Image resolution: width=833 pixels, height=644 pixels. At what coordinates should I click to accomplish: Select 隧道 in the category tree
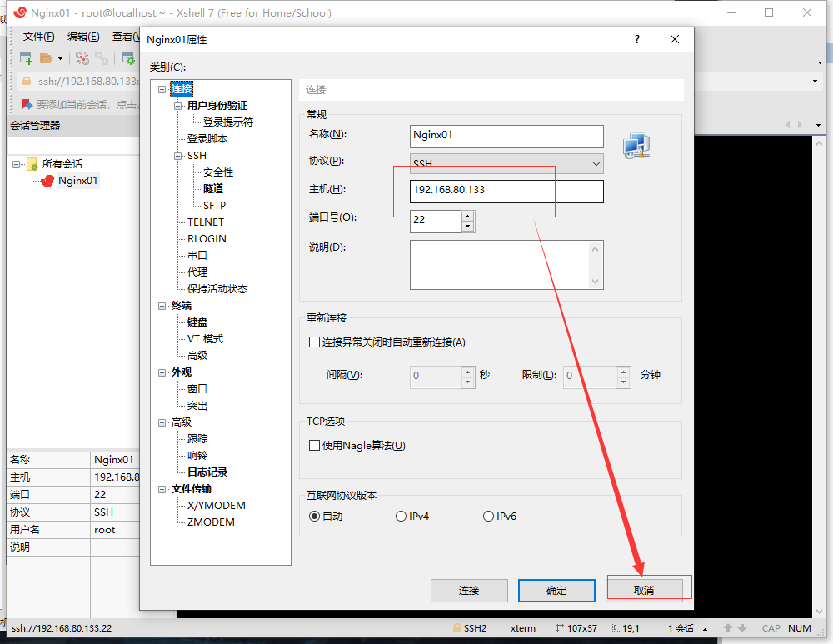(213, 188)
